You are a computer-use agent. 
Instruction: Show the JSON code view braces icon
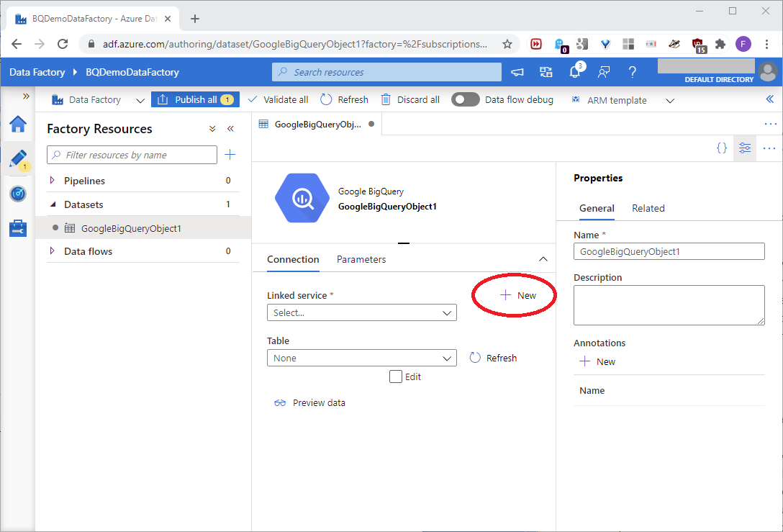coord(722,148)
